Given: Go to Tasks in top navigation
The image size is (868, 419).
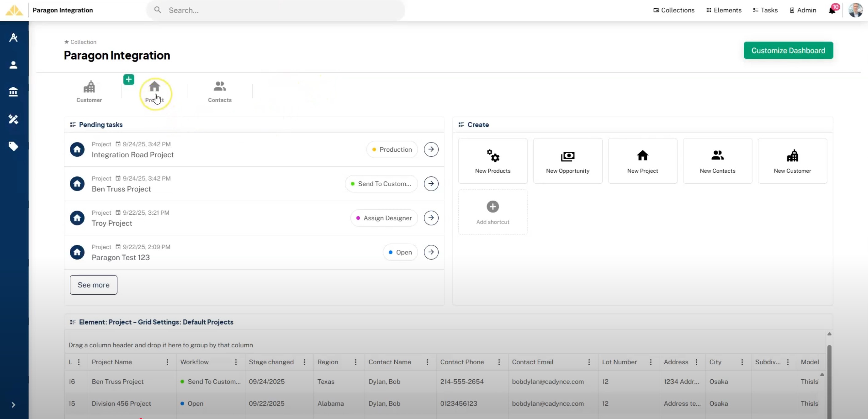Looking at the screenshot, I should [x=765, y=10].
